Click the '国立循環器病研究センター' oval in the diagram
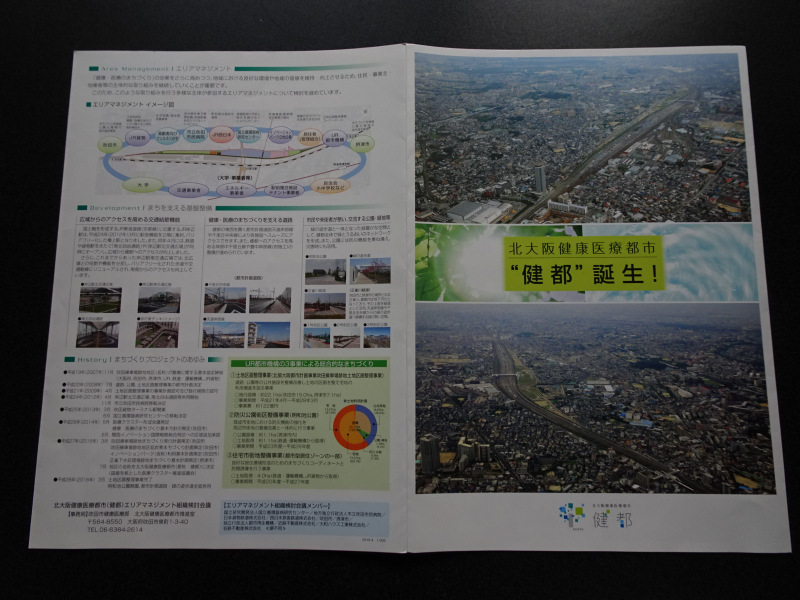 249,135
